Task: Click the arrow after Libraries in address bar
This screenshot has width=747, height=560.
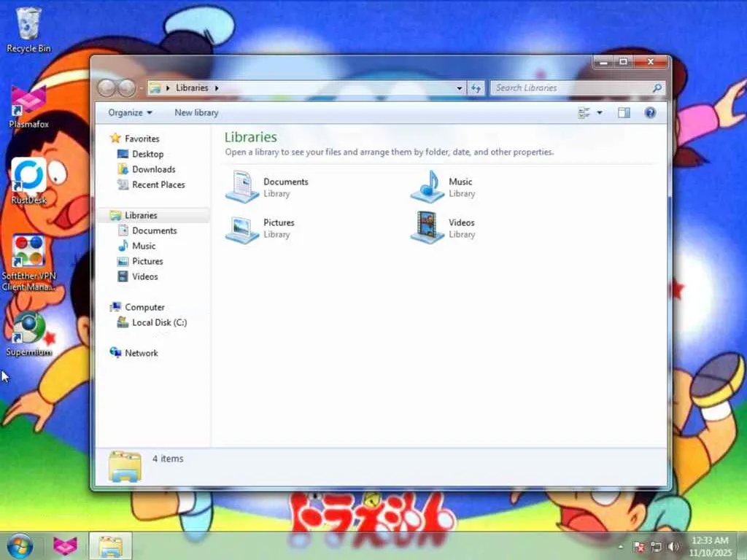Action: coord(217,87)
